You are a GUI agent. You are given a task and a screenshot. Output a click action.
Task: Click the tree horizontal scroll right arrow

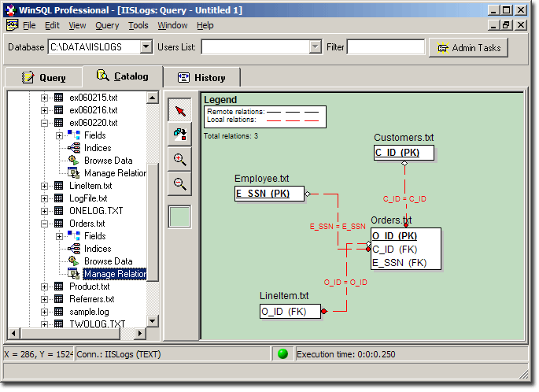(139, 333)
